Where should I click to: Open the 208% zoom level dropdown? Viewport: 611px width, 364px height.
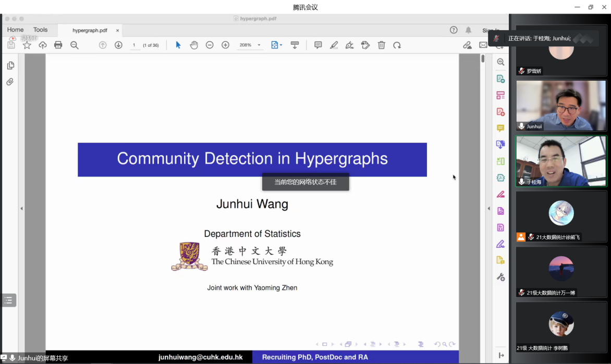pos(259,45)
